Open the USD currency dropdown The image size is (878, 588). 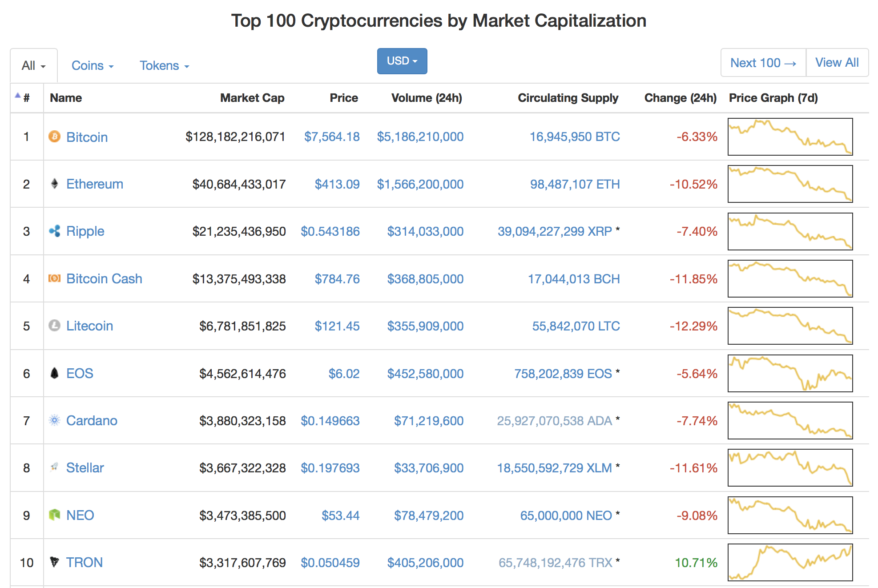pyautogui.click(x=402, y=61)
